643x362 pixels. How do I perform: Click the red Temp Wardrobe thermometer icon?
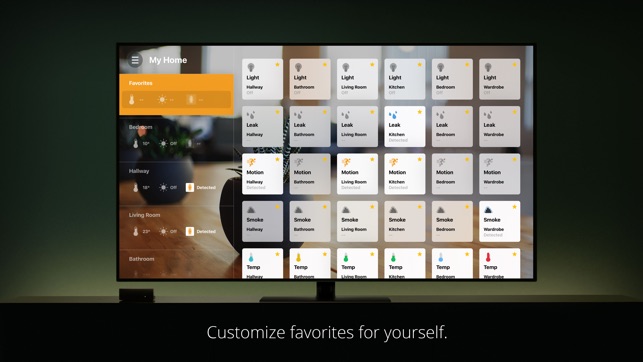click(x=488, y=257)
